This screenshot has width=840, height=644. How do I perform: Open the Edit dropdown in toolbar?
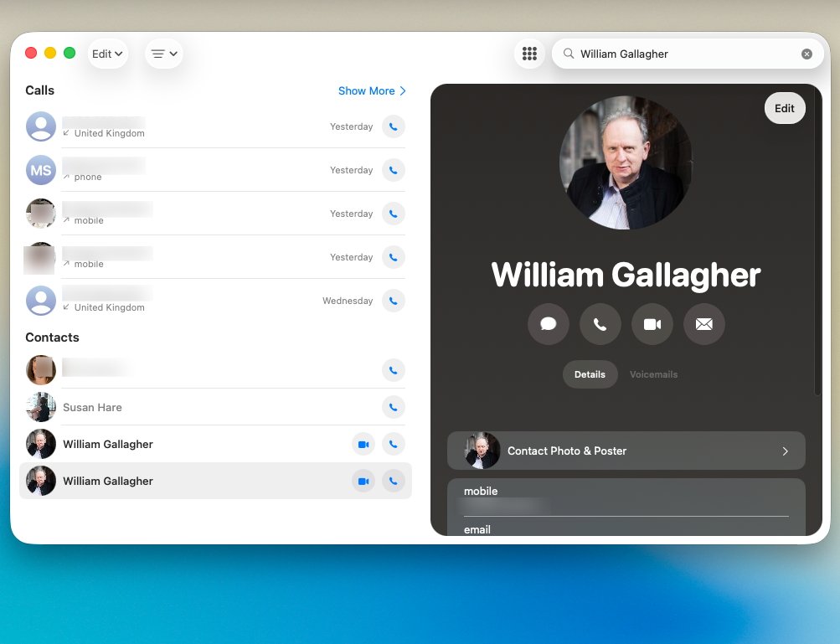(x=107, y=54)
